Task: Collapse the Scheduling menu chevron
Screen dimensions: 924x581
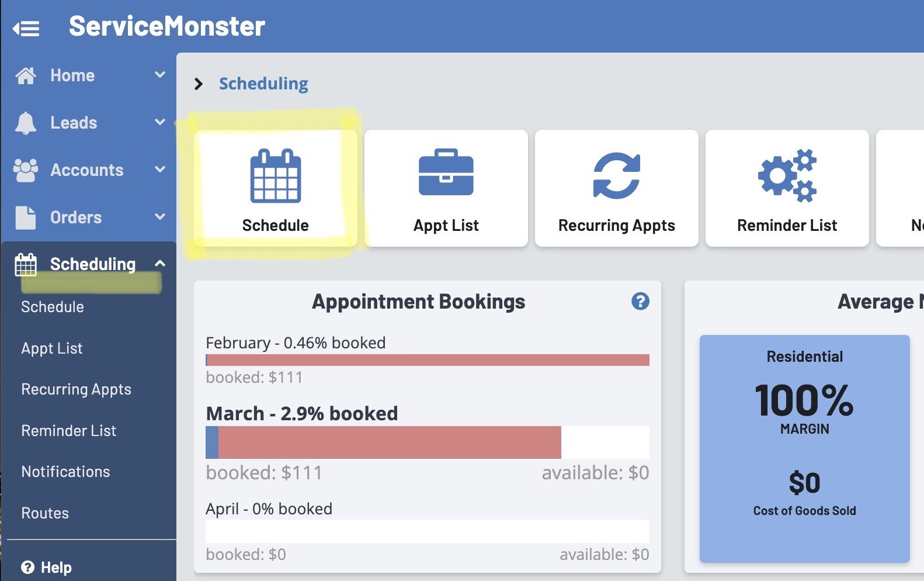Action: click(x=160, y=264)
